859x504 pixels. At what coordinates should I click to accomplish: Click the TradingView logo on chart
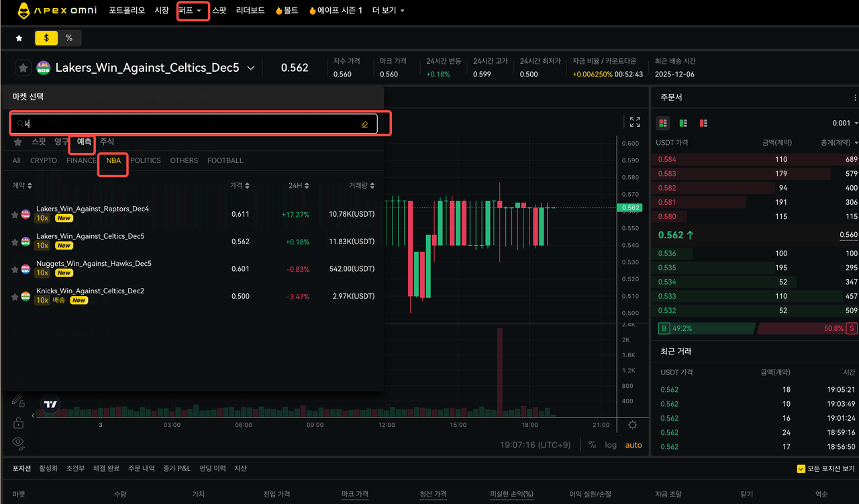point(50,404)
